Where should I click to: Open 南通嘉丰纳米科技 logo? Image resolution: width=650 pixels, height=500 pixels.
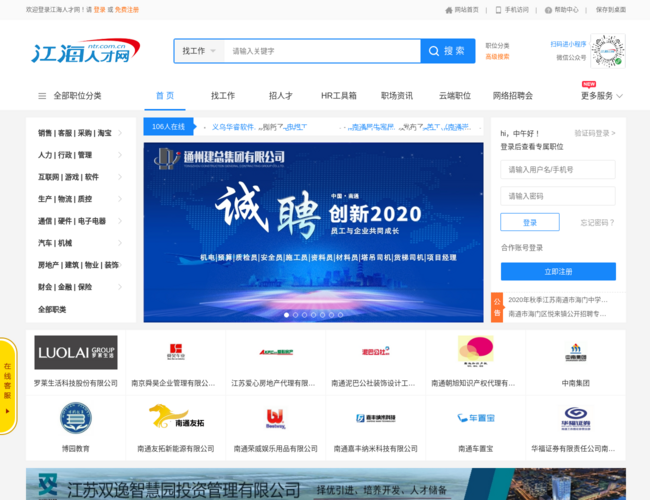point(376,418)
